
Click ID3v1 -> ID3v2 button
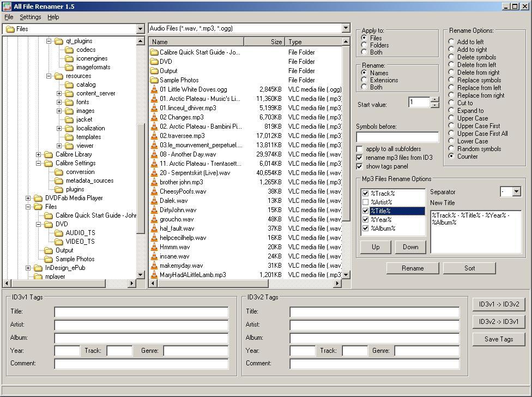click(499, 304)
